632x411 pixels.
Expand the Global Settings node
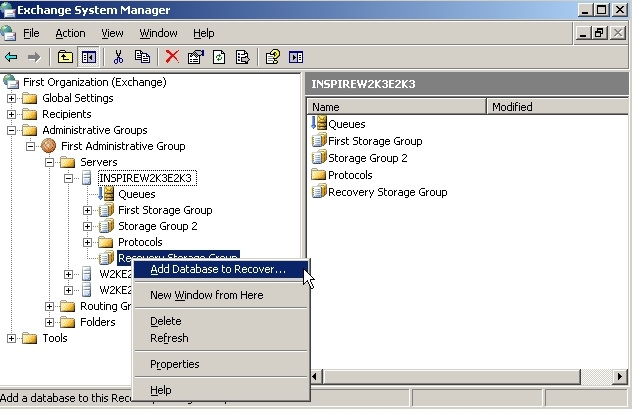click(x=11, y=98)
